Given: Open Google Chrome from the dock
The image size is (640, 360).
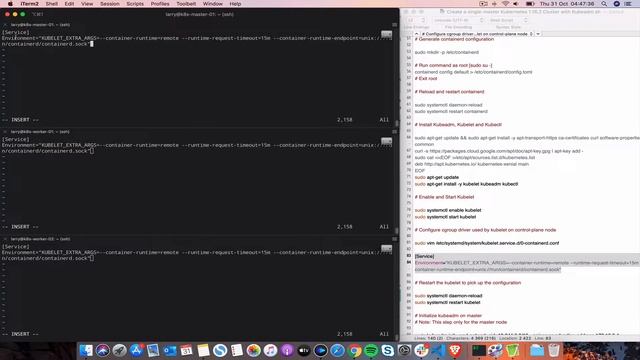Looking at the screenshot, I should click(354, 350).
